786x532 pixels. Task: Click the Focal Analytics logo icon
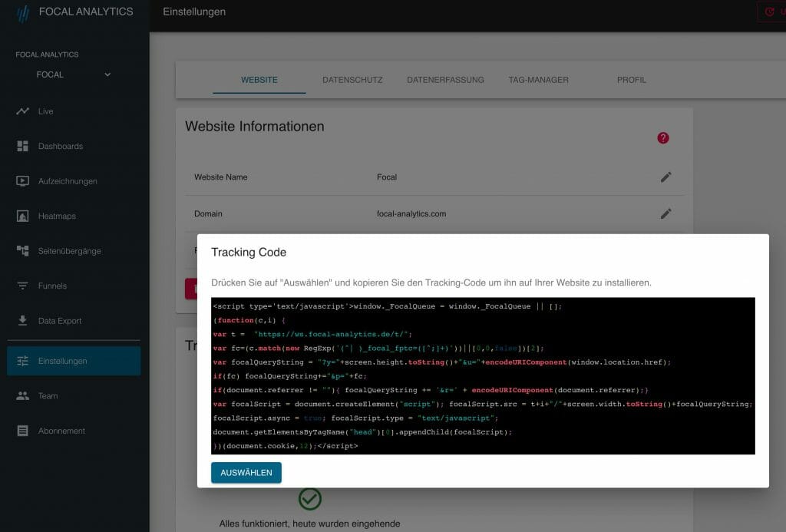tap(23, 14)
